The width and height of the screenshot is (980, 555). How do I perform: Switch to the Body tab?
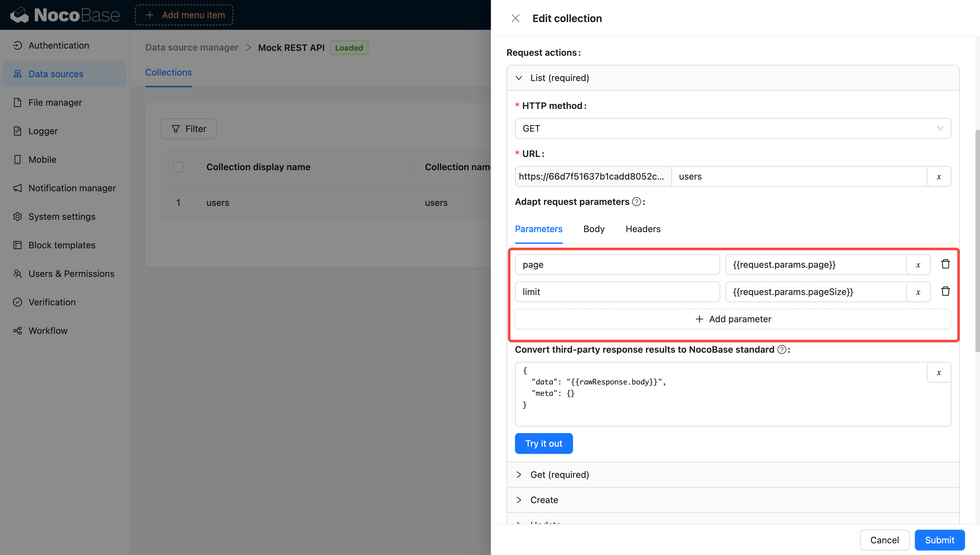click(594, 229)
